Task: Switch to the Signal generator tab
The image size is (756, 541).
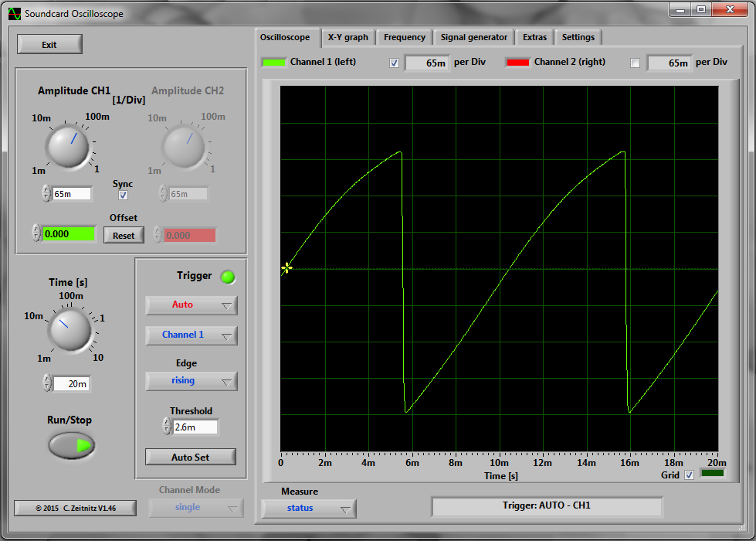Action: [x=473, y=37]
